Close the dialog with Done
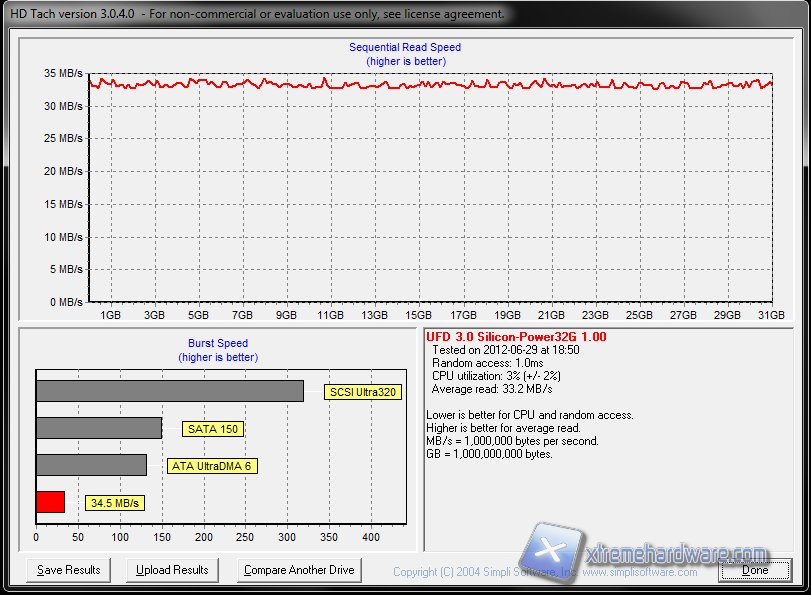Screen dimensions: 811x595 pos(755,570)
